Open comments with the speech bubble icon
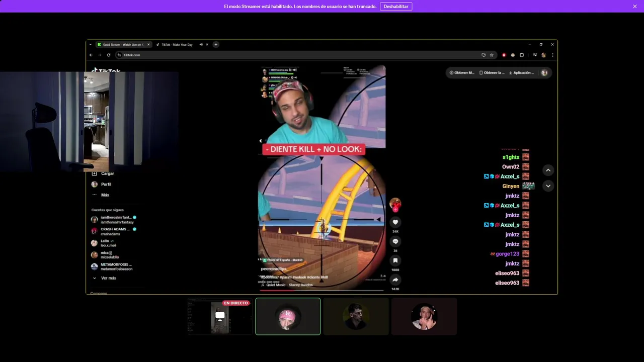The width and height of the screenshot is (644, 362). point(395,241)
